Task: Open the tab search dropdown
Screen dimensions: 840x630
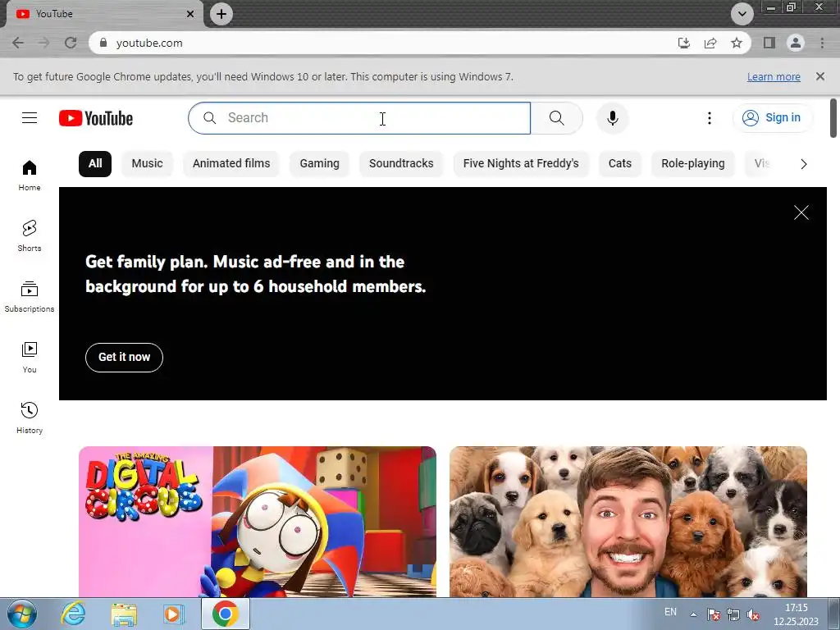Action: (742, 14)
